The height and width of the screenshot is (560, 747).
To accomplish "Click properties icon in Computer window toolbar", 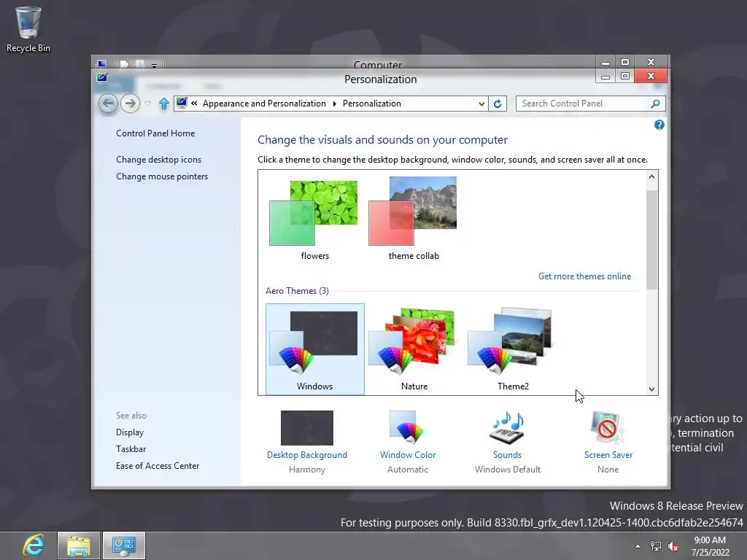I will point(124,64).
